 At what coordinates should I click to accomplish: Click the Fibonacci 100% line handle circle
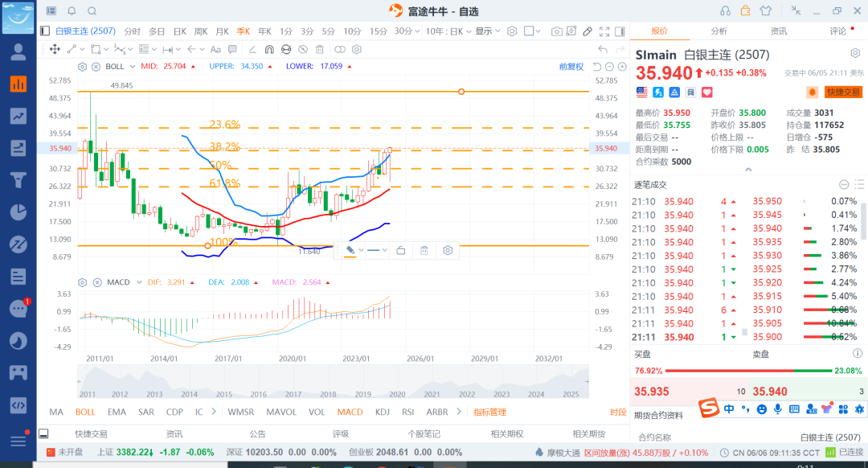(x=207, y=245)
